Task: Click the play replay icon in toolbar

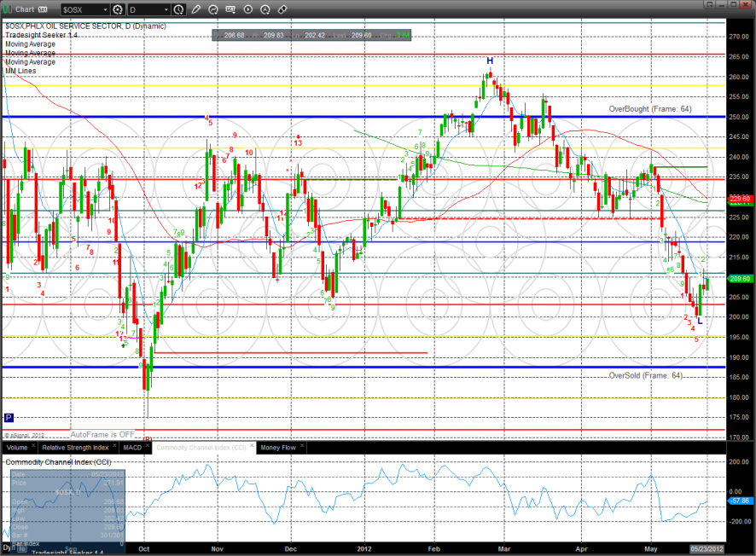Action: pos(248,9)
